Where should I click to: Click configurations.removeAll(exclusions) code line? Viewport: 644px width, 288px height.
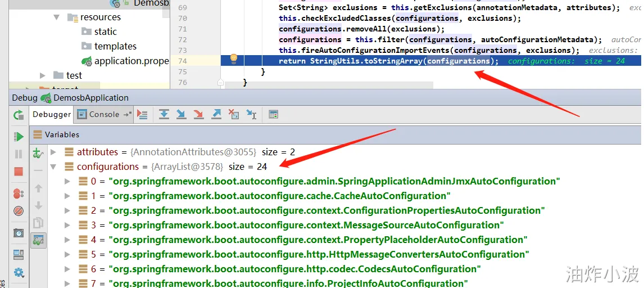click(361, 29)
